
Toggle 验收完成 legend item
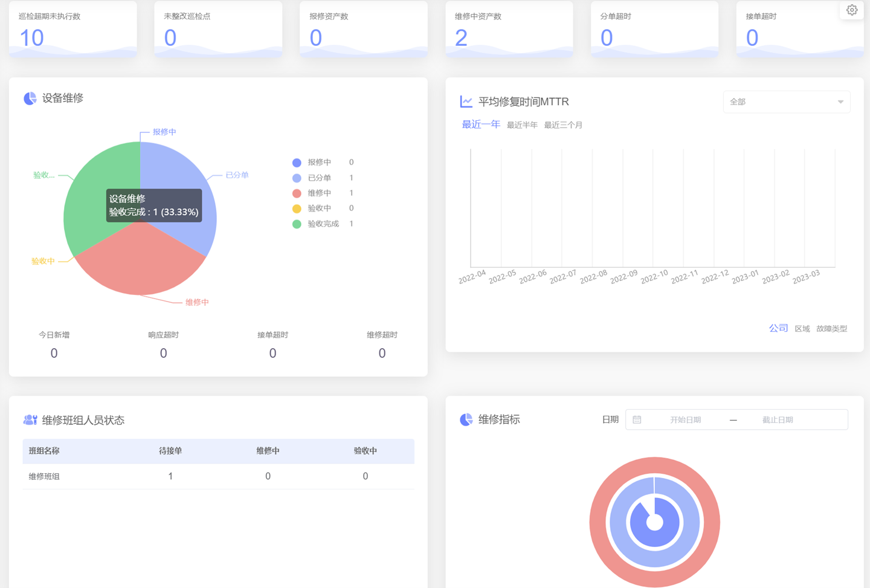click(x=323, y=224)
